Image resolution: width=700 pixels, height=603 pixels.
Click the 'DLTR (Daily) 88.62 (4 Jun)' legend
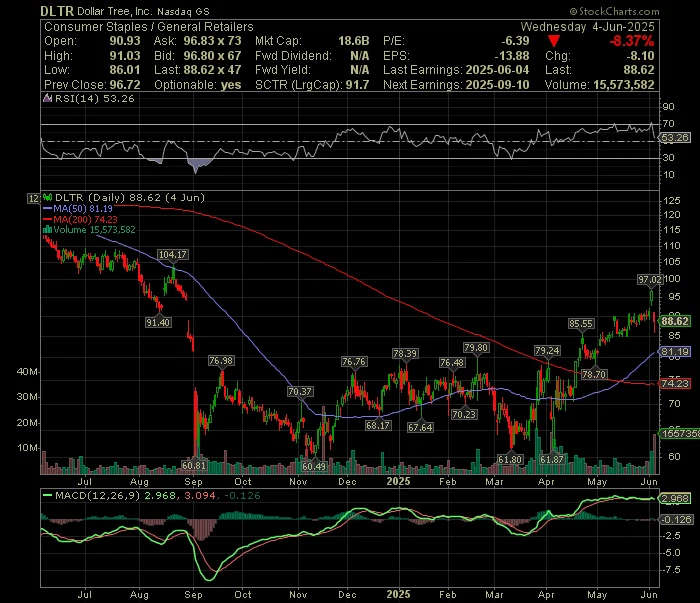(129, 197)
